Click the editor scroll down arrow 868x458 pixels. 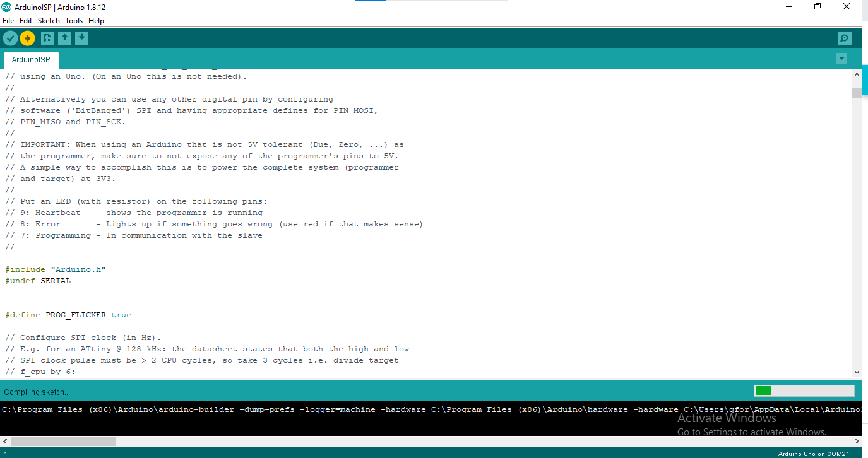(857, 372)
